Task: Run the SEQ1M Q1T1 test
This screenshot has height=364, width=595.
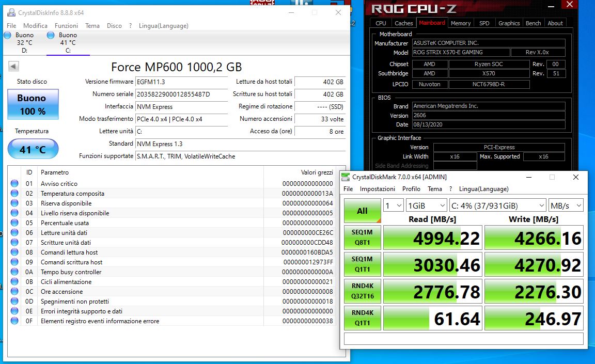Action: (363, 264)
